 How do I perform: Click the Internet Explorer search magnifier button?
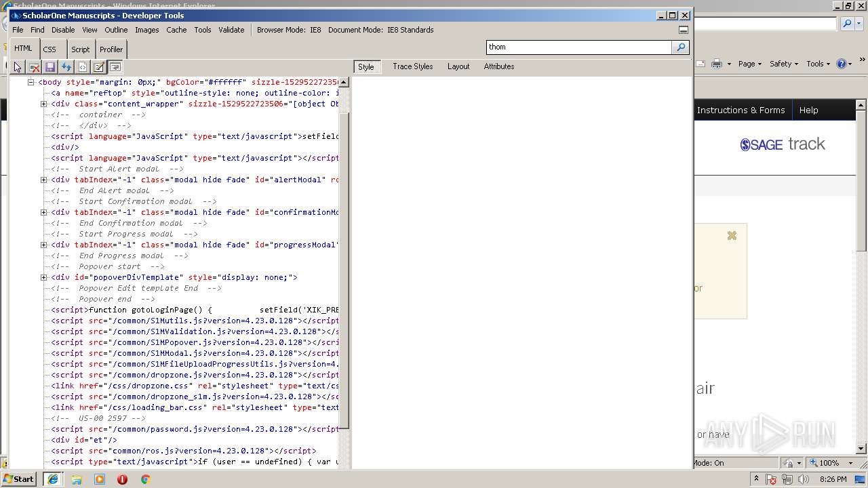pyautogui.click(x=847, y=24)
